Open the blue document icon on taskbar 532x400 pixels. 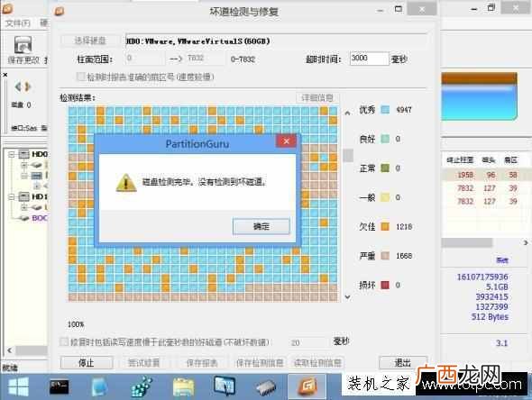coord(99,386)
